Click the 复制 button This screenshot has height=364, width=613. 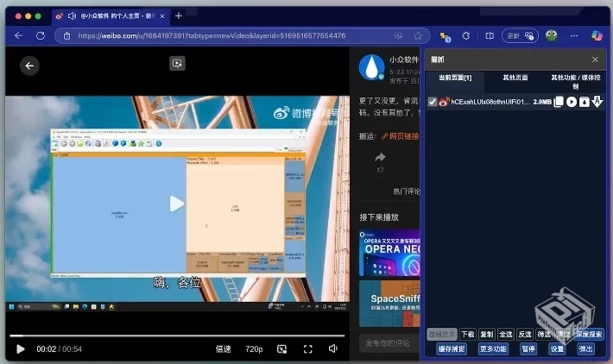tap(487, 335)
